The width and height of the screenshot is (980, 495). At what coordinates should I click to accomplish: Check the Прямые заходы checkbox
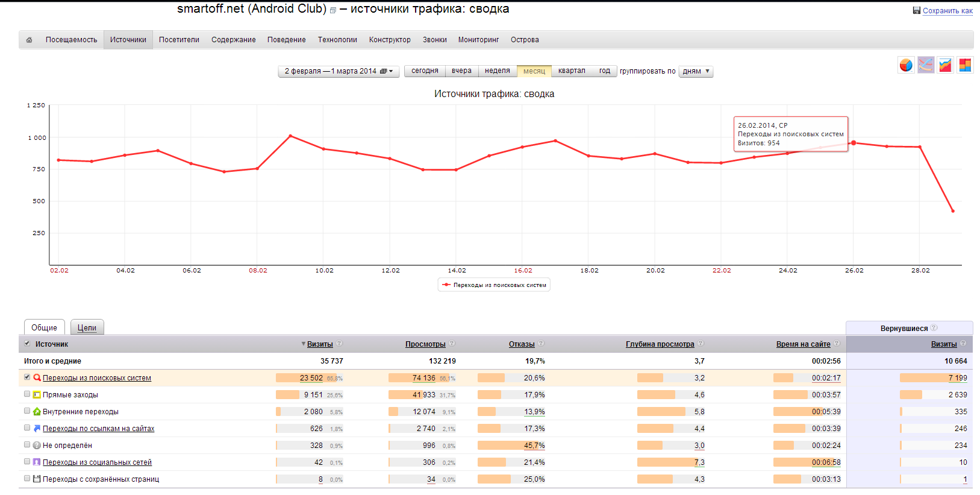tap(27, 394)
